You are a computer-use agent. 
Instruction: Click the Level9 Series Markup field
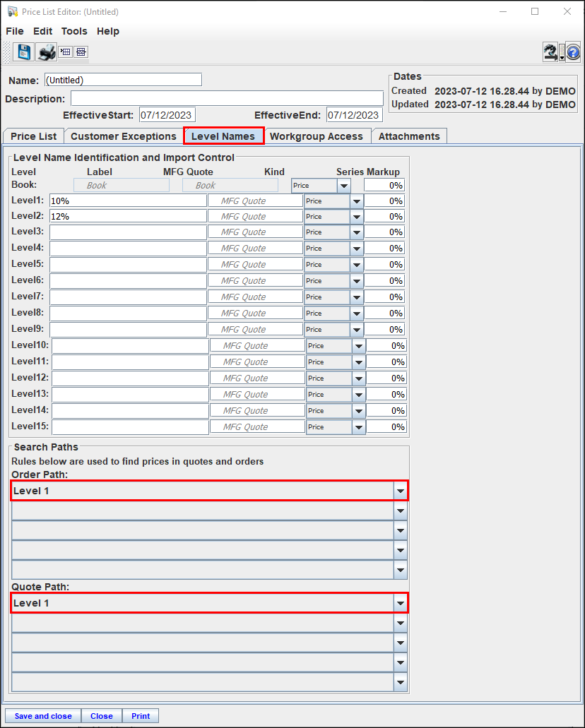384,330
